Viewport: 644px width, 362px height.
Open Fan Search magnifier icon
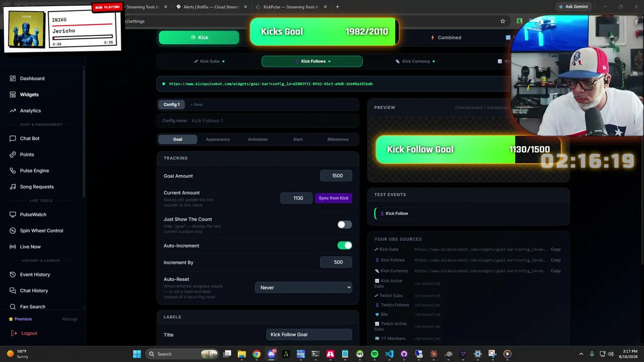point(13,307)
